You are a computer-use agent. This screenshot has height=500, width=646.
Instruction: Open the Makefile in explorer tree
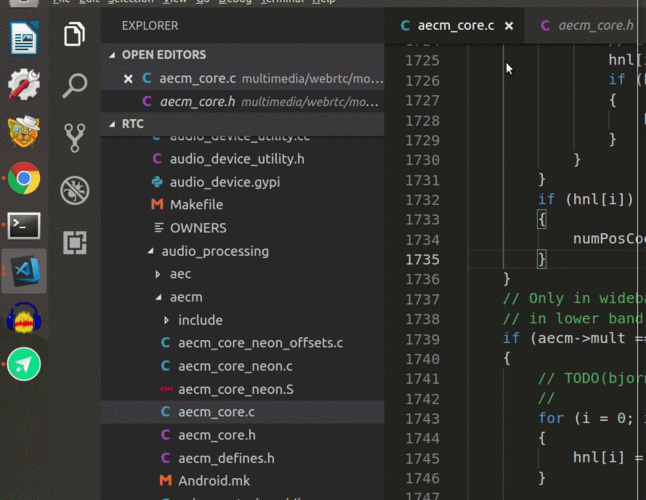(243, 205)
